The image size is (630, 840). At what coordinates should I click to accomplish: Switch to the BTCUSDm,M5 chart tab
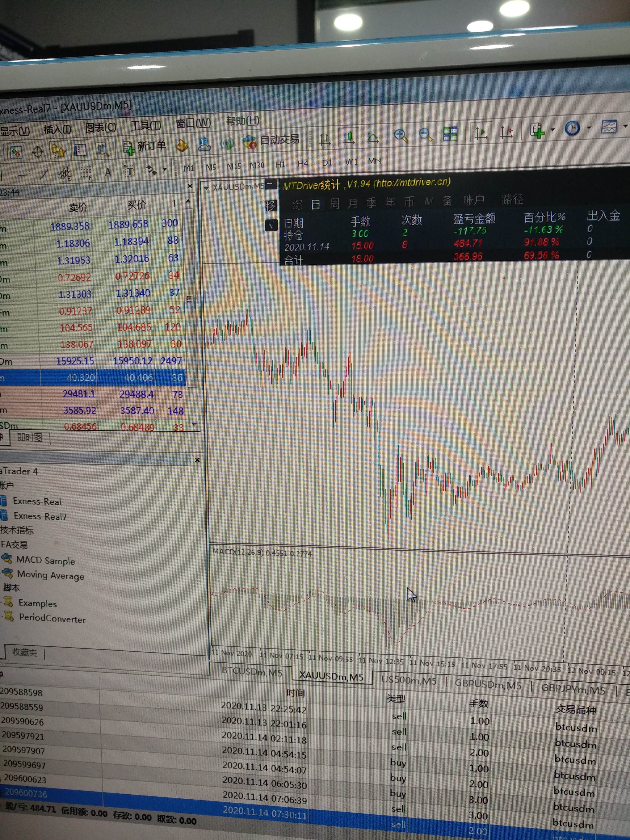point(252,672)
